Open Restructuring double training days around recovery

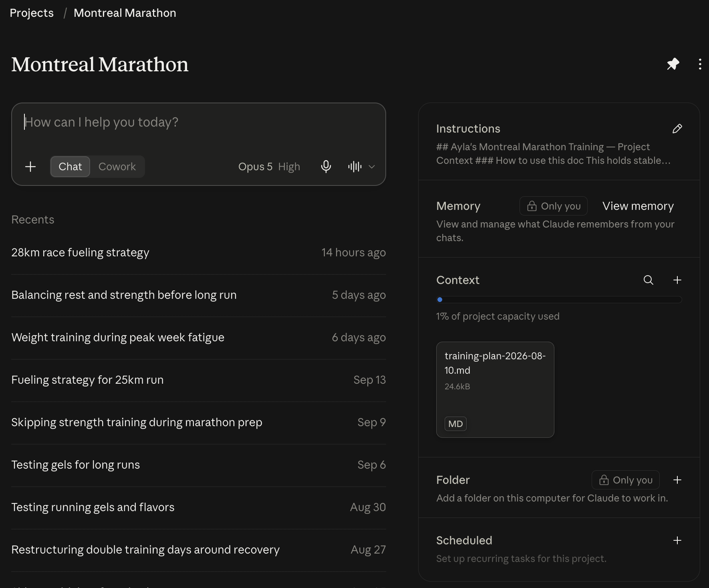198,550
